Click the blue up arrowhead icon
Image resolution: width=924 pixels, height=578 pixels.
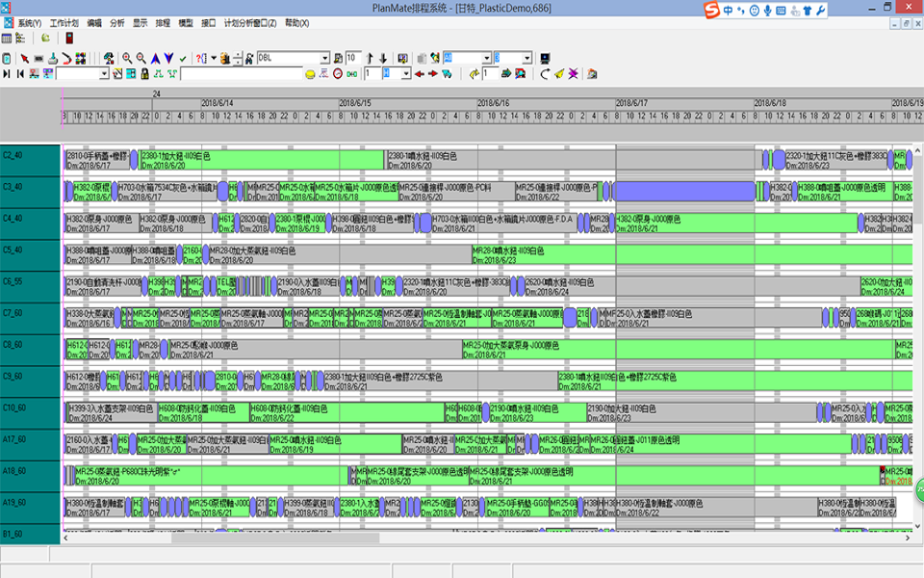(x=156, y=59)
